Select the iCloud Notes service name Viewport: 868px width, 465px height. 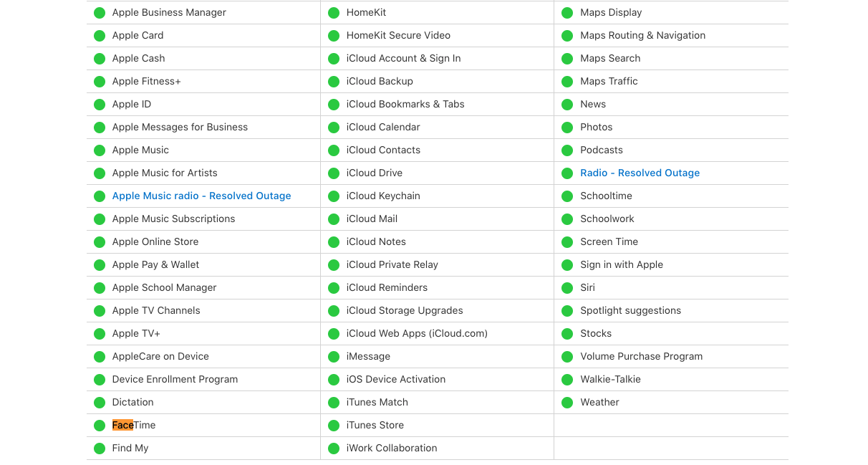pyautogui.click(x=376, y=241)
